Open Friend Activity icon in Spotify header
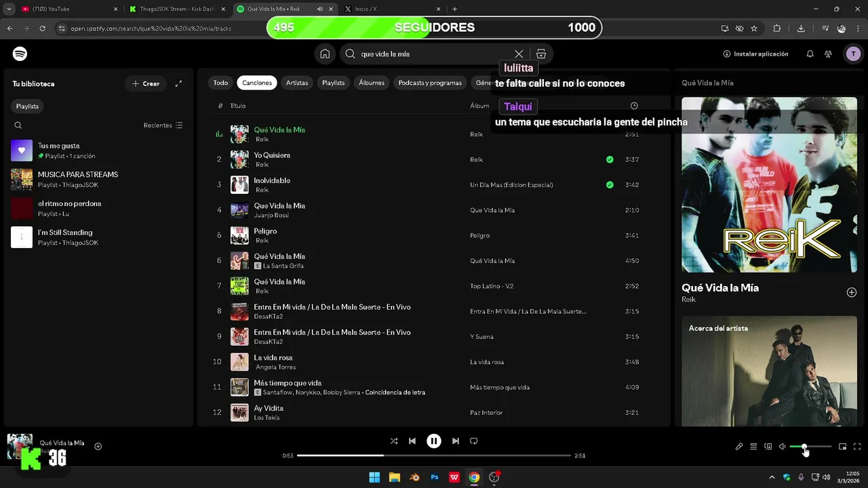Screen dimensions: 868x488 tap(829, 54)
